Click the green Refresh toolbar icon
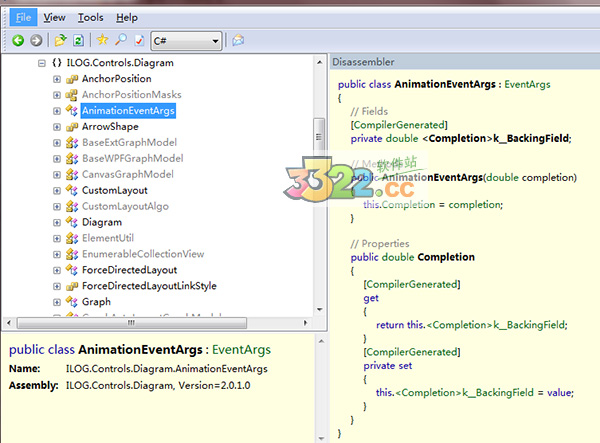This screenshot has height=443, width=600. coord(78,40)
